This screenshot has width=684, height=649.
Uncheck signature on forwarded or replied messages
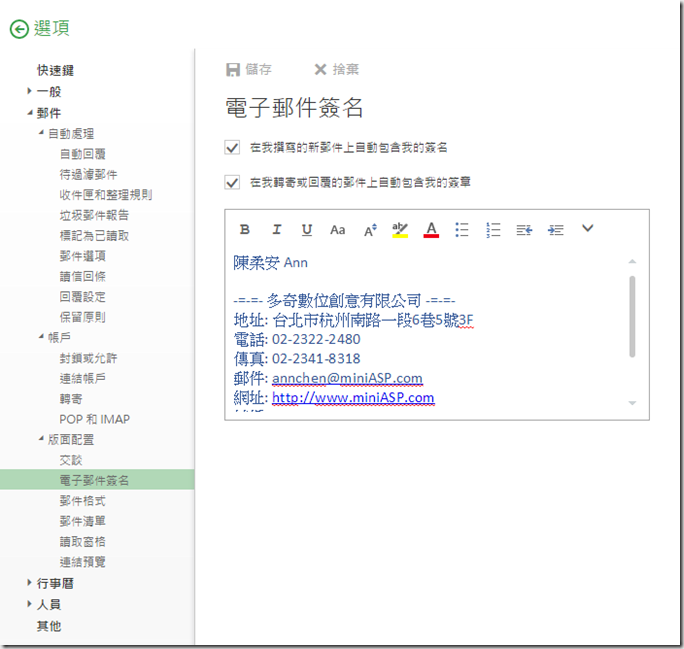point(233,182)
